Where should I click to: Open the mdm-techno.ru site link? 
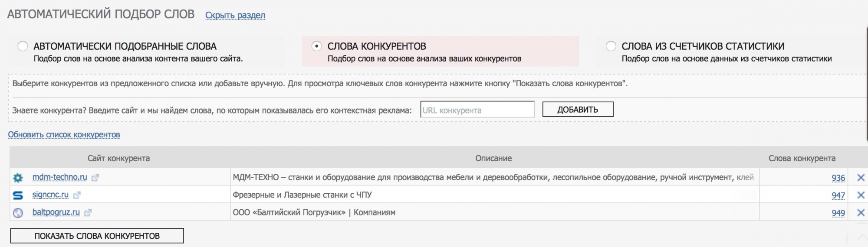[59, 177]
